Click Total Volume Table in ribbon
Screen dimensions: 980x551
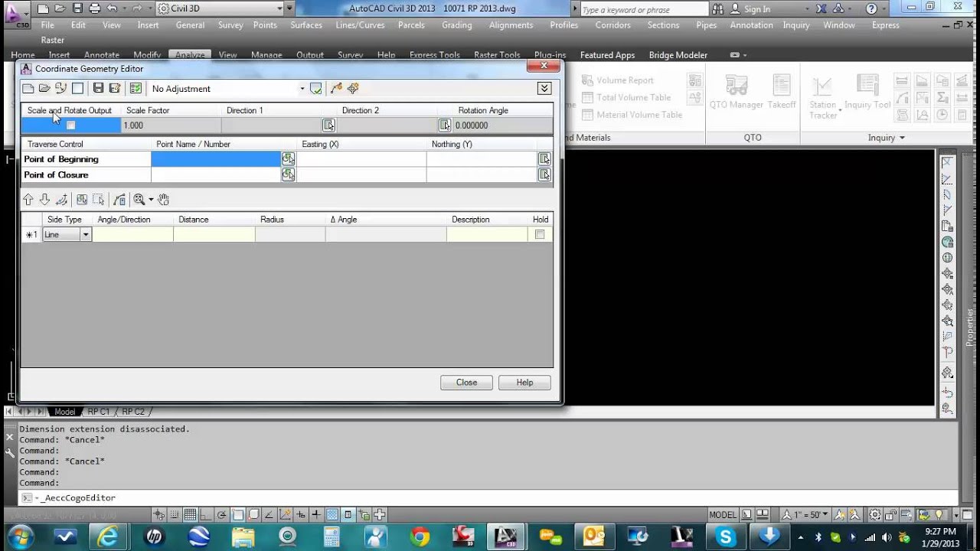tap(626, 97)
